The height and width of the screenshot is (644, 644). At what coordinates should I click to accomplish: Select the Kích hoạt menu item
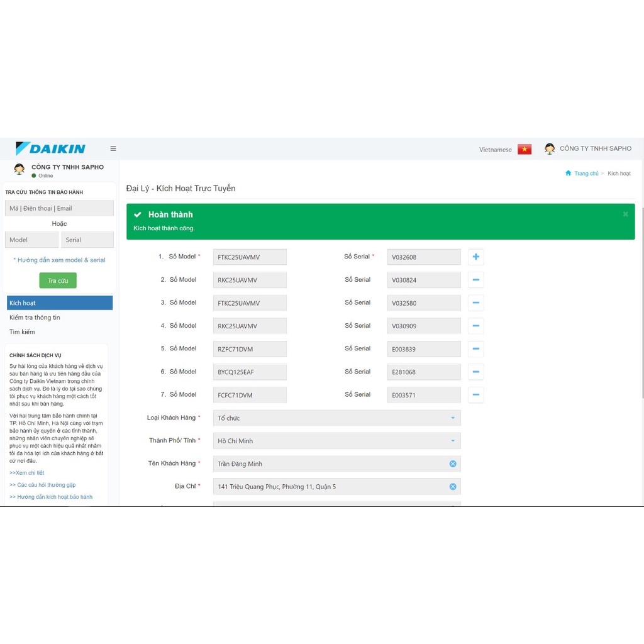coord(60,303)
